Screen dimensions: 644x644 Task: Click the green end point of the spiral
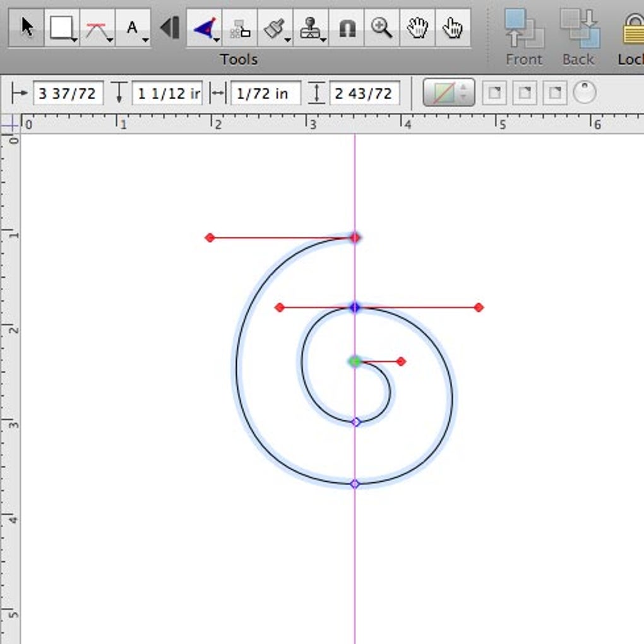(355, 361)
